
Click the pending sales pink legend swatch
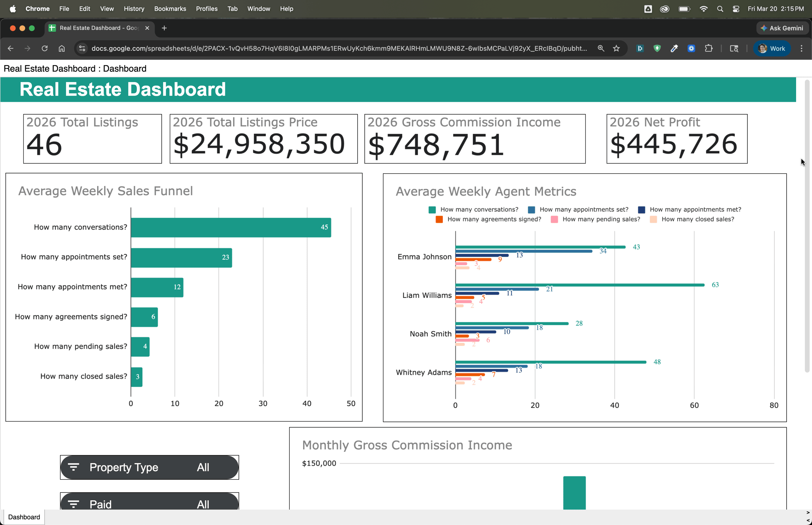click(555, 219)
